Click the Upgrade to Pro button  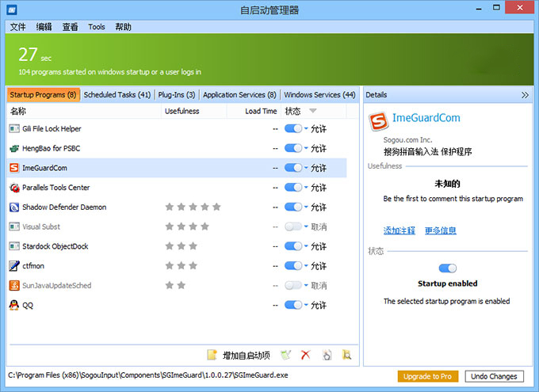tap(427, 376)
